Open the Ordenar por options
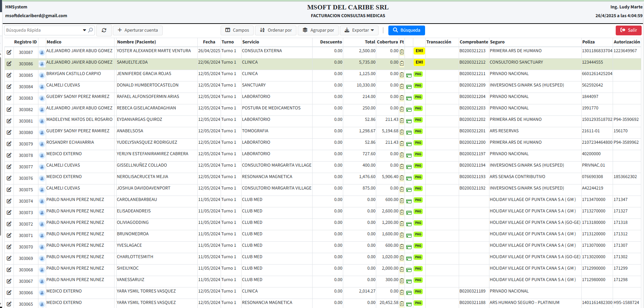 pos(276,30)
